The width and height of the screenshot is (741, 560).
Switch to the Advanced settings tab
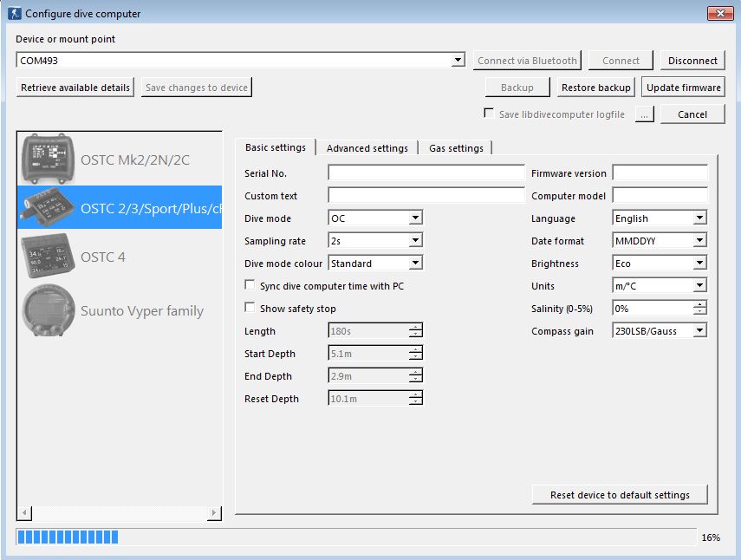[367, 148]
